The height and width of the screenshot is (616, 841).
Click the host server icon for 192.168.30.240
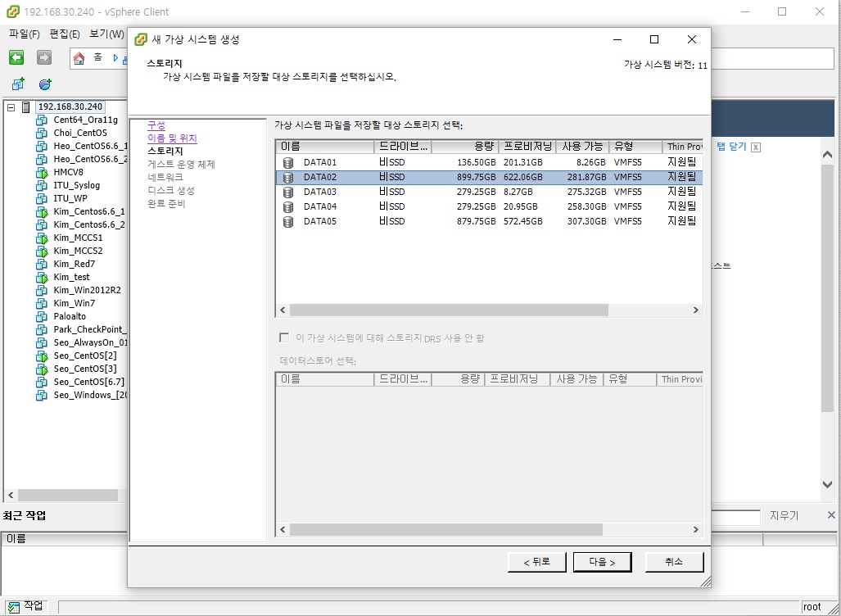click(x=26, y=106)
